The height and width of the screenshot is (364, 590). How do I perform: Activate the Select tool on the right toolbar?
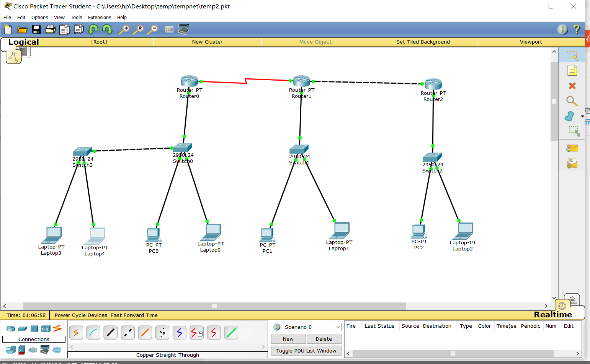coord(572,55)
